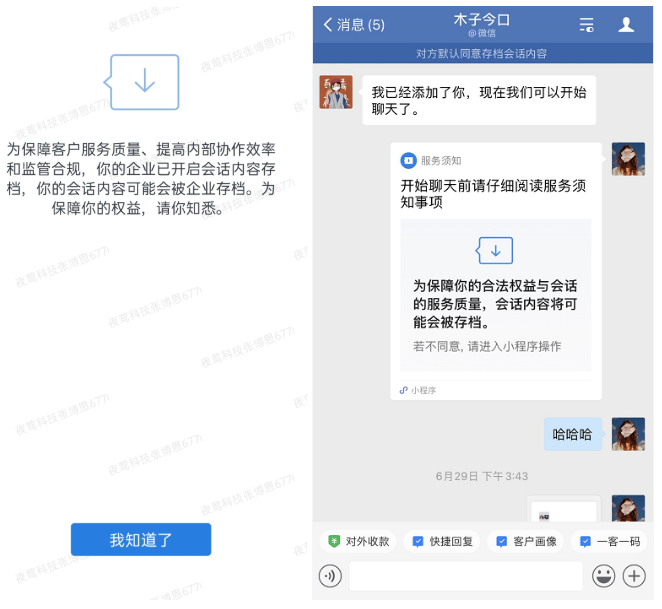Screen dimensions: 662x609
Task: Tap the 哈哈哈 message bubble
Action: (x=572, y=434)
